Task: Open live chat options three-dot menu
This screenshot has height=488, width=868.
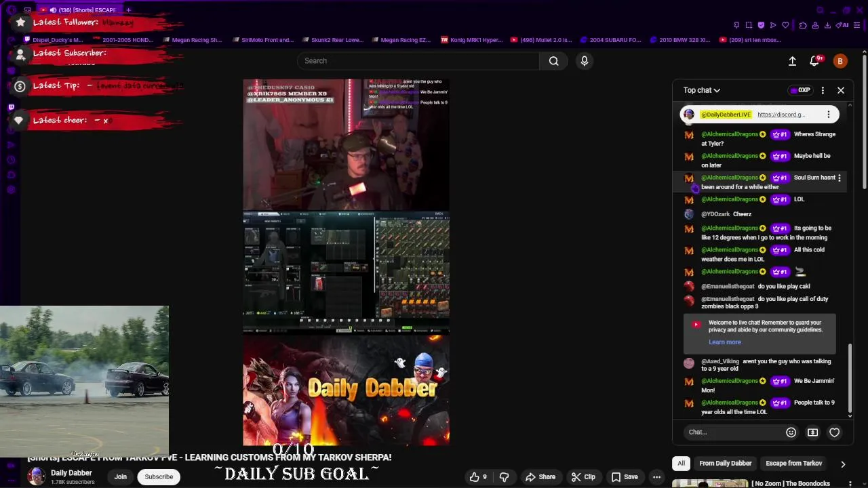Action: tap(823, 90)
